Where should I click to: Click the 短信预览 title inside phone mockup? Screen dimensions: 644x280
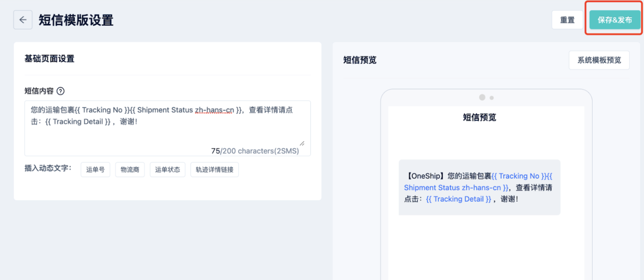479,117
